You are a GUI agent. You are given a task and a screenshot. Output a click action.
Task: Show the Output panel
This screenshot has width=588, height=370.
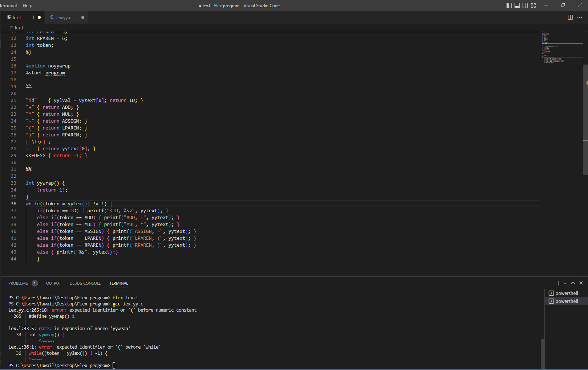pos(53,283)
